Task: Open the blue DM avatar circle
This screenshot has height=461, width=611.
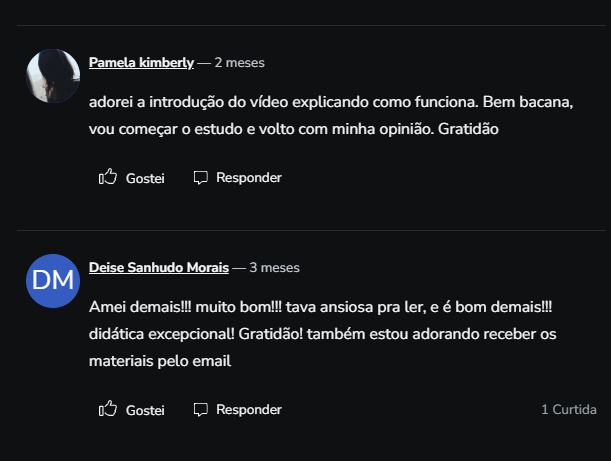Action: pos(53,281)
